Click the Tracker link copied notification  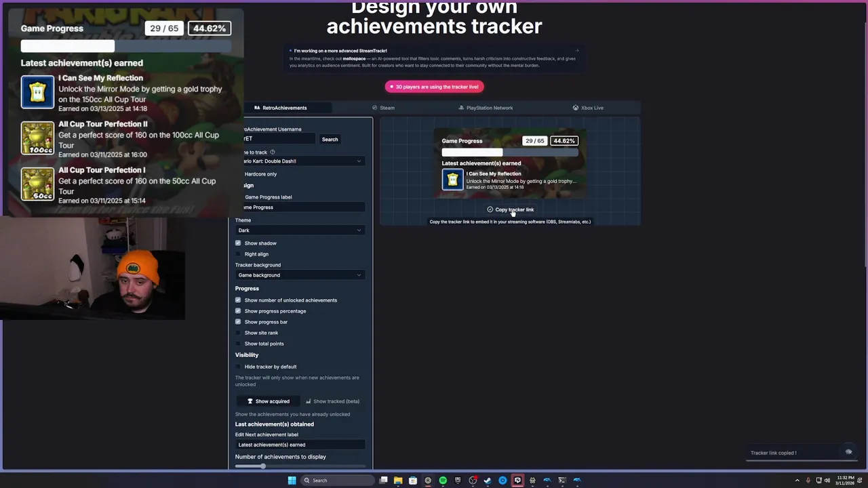[x=802, y=453]
